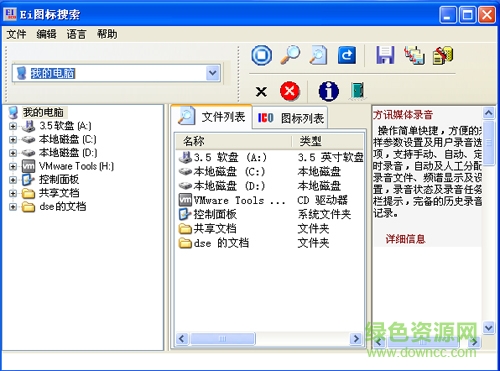Image resolution: width=500 pixels, height=371 pixels.
Task: Click info panel vertical scrollbar thumb
Action: click(488, 143)
